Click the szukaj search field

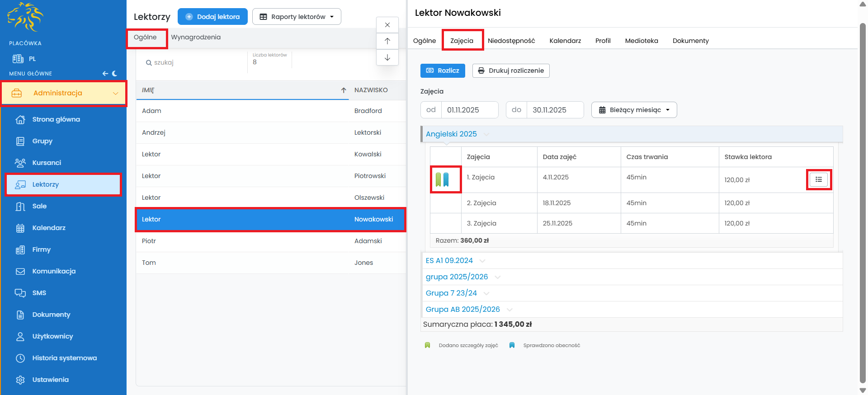pyautogui.click(x=194, y=62)
